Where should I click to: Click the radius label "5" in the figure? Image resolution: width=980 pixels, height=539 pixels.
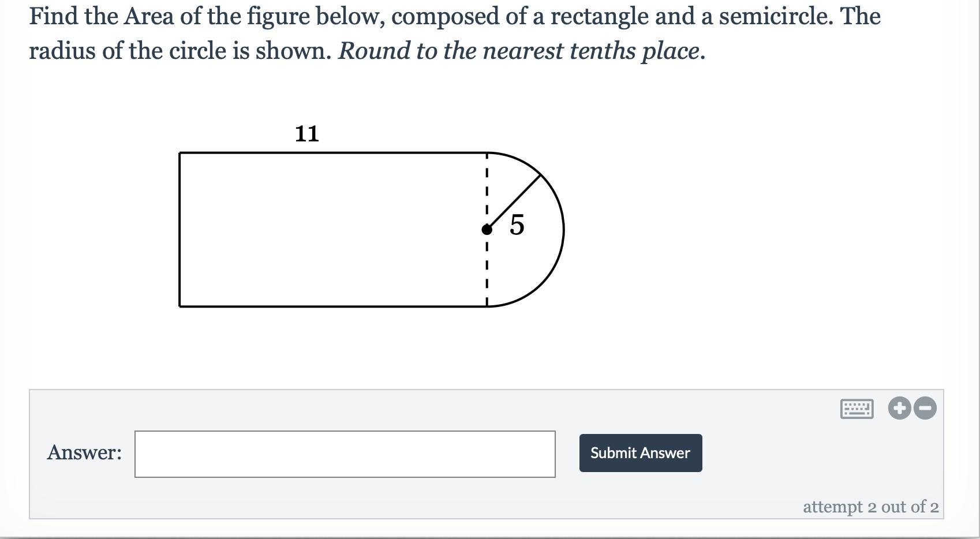(517, 224)
